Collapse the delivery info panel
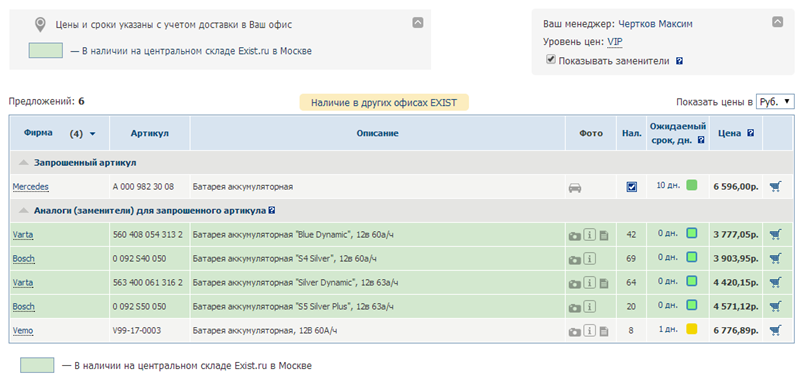The width and height of the screenshot is (800, 389). [x=418, y=22]
